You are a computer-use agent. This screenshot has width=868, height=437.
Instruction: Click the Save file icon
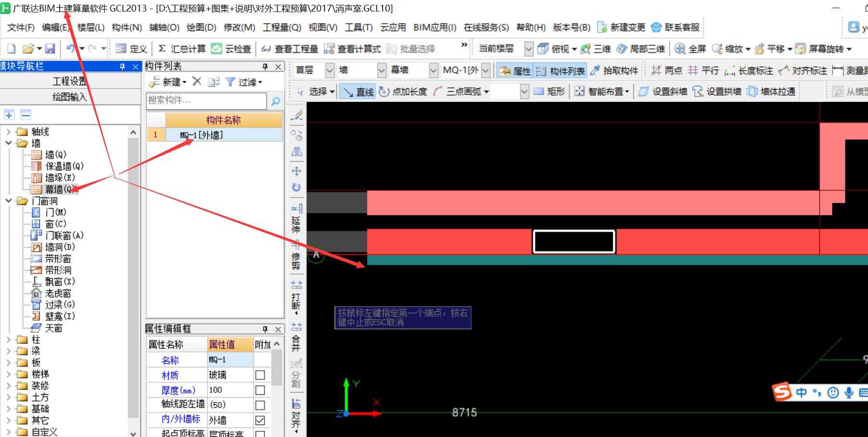click(x=50, y=49)
